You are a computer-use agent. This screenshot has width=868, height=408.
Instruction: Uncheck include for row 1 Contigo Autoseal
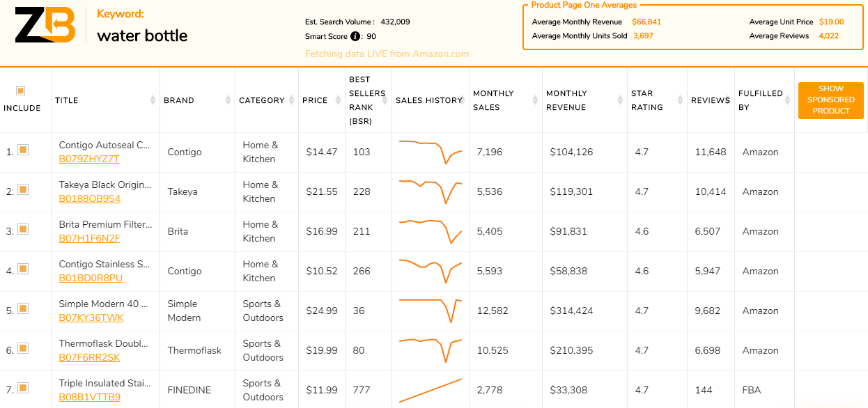pos(23,150)
